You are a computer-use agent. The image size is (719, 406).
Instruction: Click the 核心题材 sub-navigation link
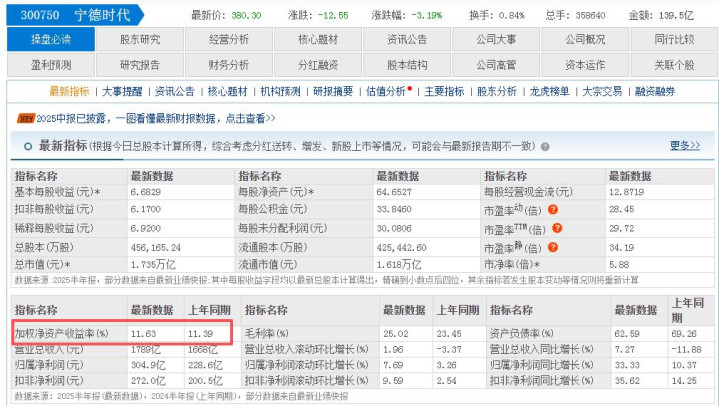(x=227, y=91)
